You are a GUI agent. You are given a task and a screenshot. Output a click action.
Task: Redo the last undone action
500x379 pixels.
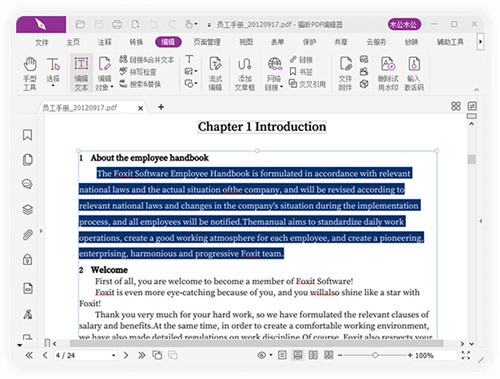172,24
